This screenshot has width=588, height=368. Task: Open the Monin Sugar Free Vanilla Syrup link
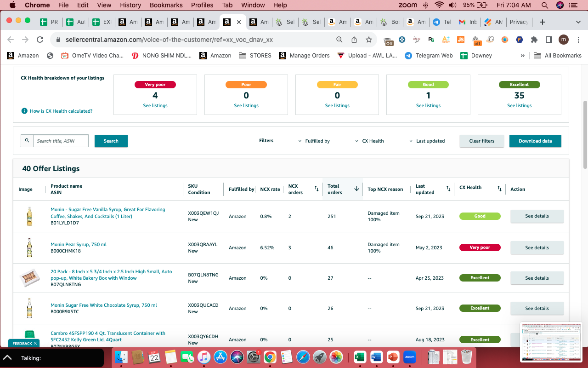coord(108,213)
